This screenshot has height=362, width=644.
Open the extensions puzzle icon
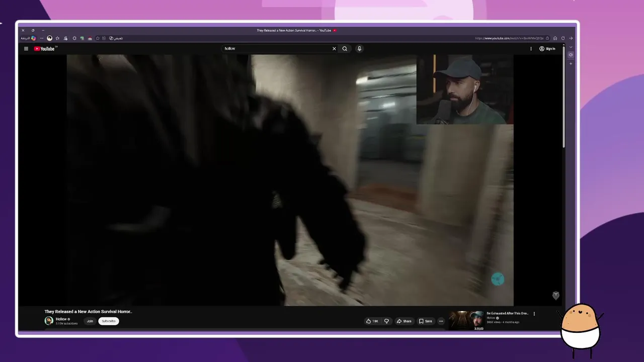click(104, 38)
